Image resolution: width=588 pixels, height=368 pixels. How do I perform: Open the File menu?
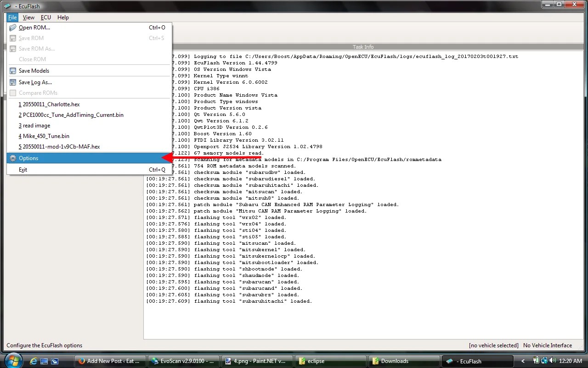(x=12, y=17)
